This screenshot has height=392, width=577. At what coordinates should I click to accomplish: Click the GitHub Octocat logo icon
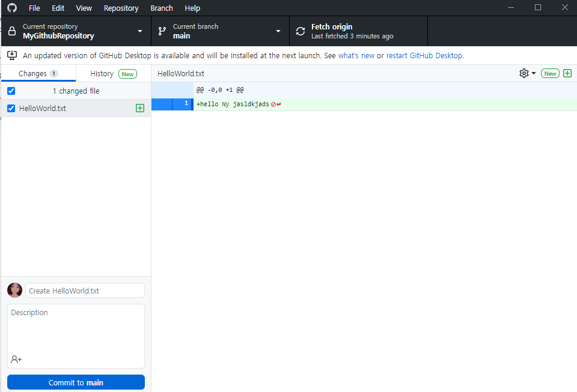click(x=12, y=8)
